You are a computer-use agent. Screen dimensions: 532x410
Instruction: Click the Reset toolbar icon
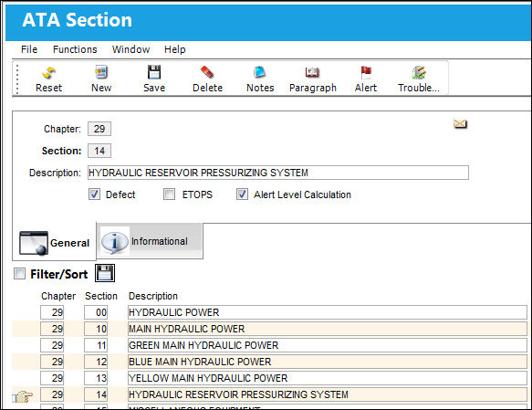coord(49,73)
